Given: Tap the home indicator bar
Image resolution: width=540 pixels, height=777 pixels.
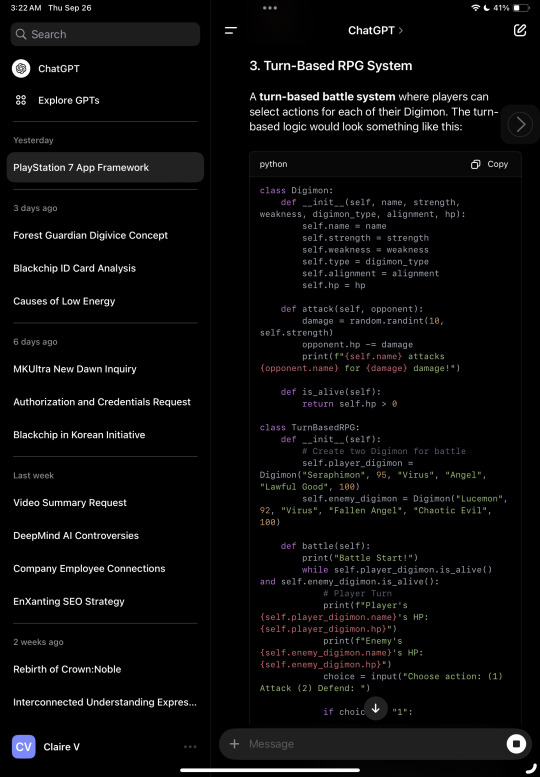Looking at the screenshot, I should [x=270, y=770].
